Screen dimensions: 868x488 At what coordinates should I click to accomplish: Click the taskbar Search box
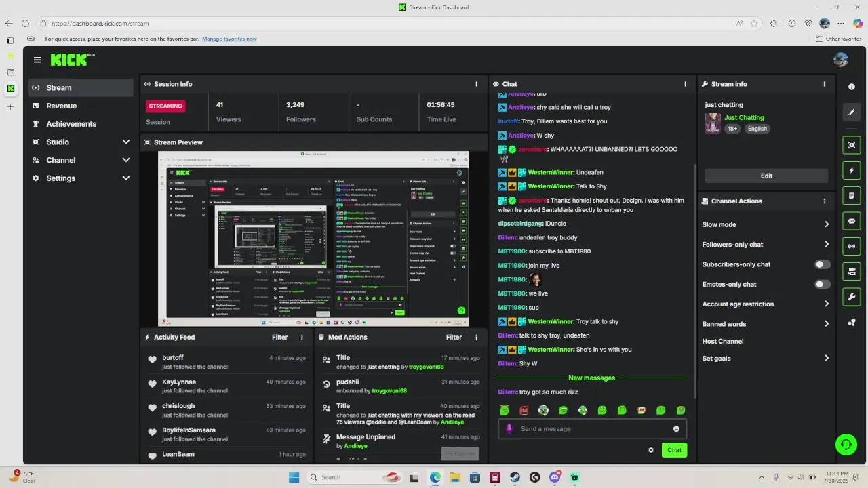coord(355,477)
